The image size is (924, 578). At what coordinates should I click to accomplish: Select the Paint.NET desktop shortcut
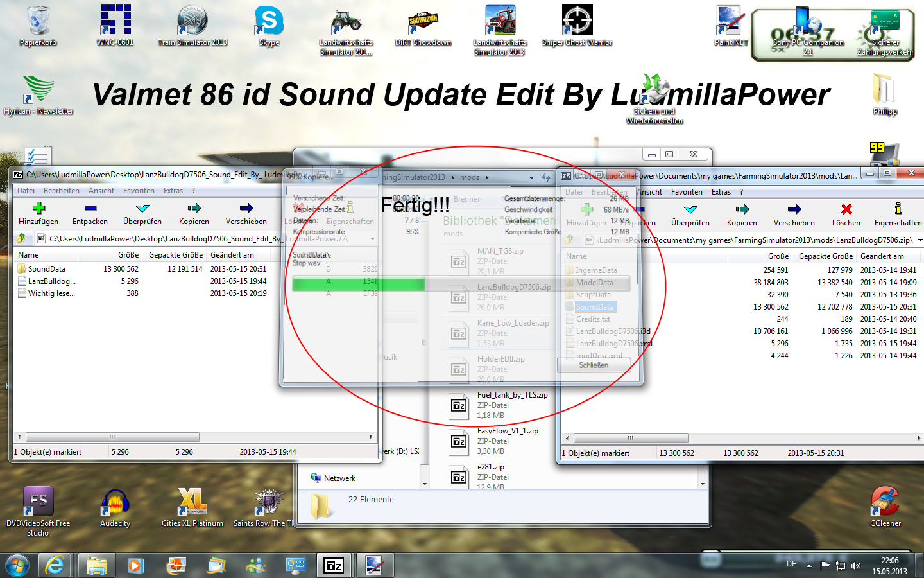[731, 26]
